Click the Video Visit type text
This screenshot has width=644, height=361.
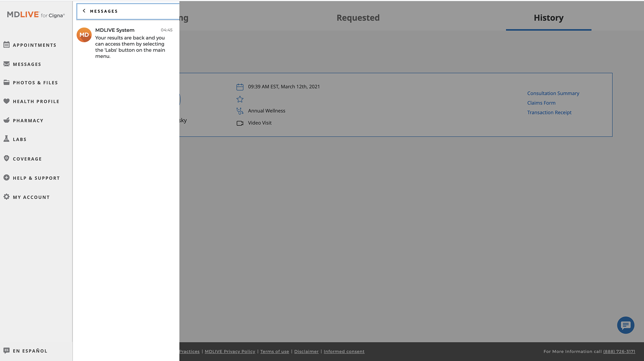[x=260, y=123]
